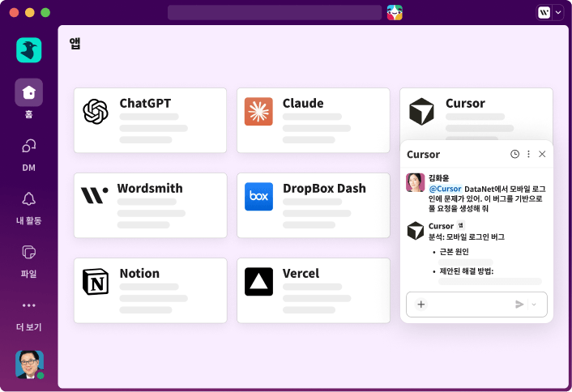Click '제안된 해결 방법:' bullet text

coord(467,271)
